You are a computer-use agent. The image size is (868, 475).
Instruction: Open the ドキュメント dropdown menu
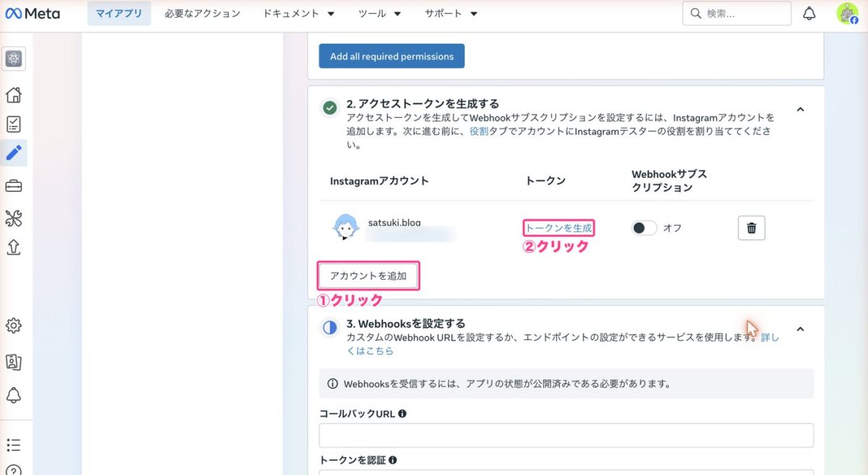(299, 14)
